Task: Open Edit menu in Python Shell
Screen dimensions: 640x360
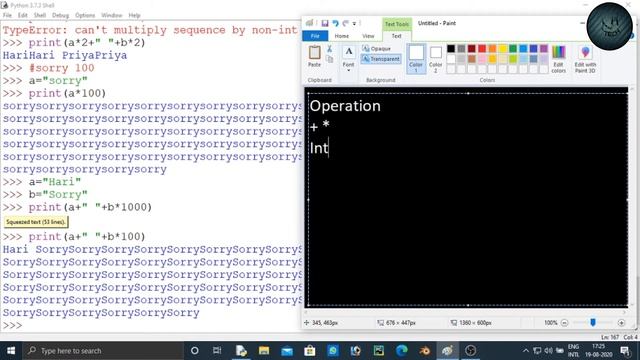Action: pos(22,15)
